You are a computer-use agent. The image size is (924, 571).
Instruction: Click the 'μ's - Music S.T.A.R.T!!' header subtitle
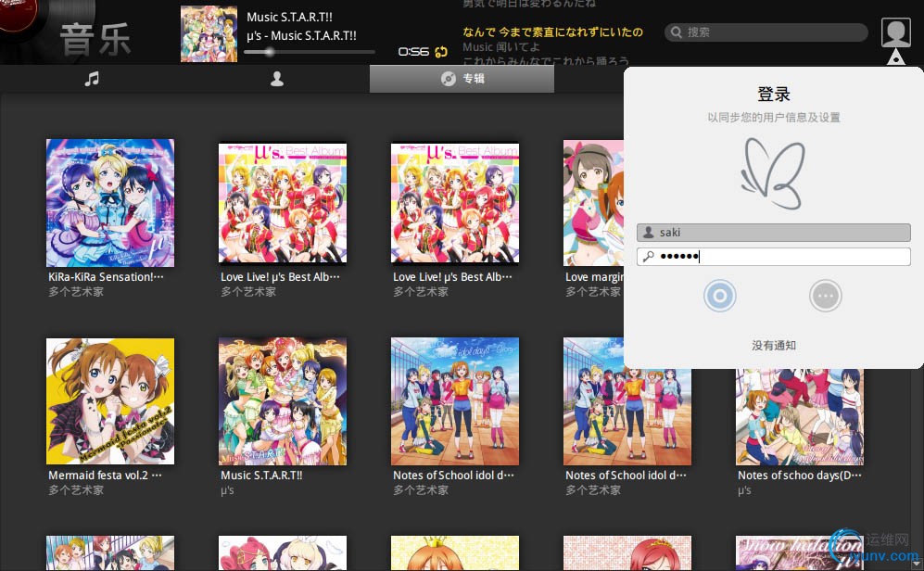click(301, 35)
